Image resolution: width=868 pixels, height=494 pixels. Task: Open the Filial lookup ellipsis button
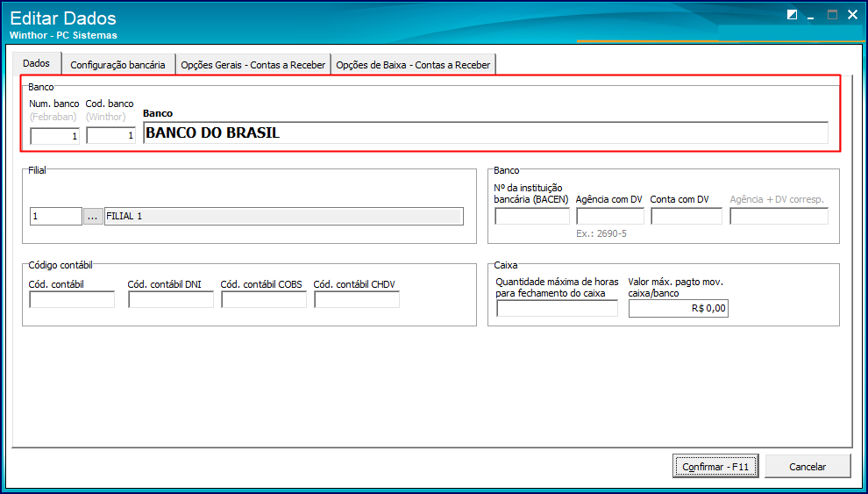(x=93, y=217)
